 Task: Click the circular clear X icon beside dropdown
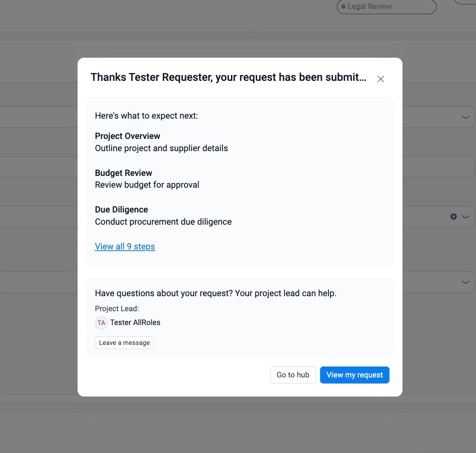[x=454, y=217]
